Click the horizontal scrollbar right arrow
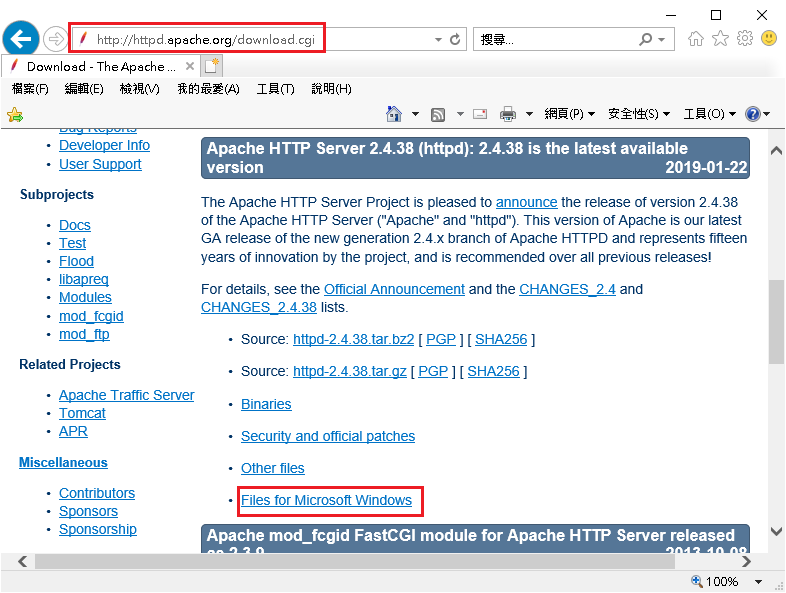Screen dimensions: 786x593 coord(746,561)
